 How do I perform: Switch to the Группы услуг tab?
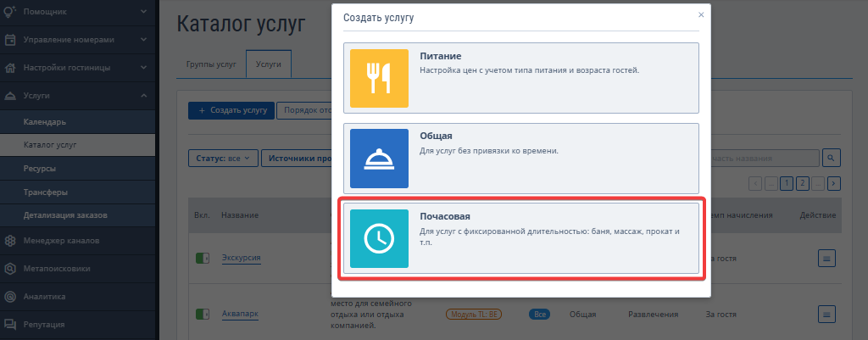(211, 64)
